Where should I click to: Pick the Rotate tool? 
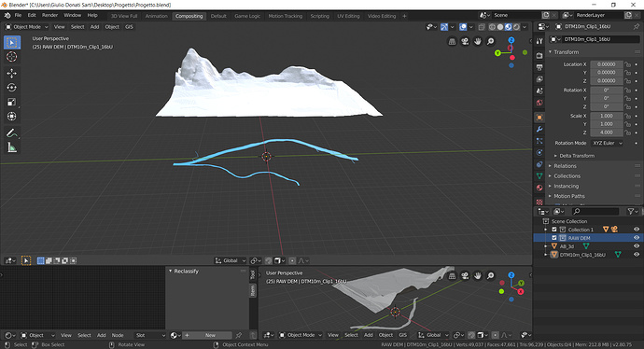coord(12,88)
